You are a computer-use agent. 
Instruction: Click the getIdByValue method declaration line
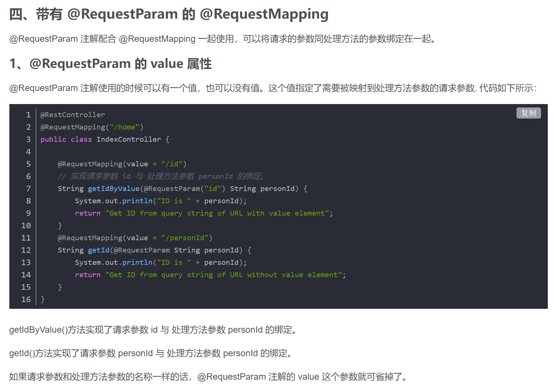click(182, 189)
